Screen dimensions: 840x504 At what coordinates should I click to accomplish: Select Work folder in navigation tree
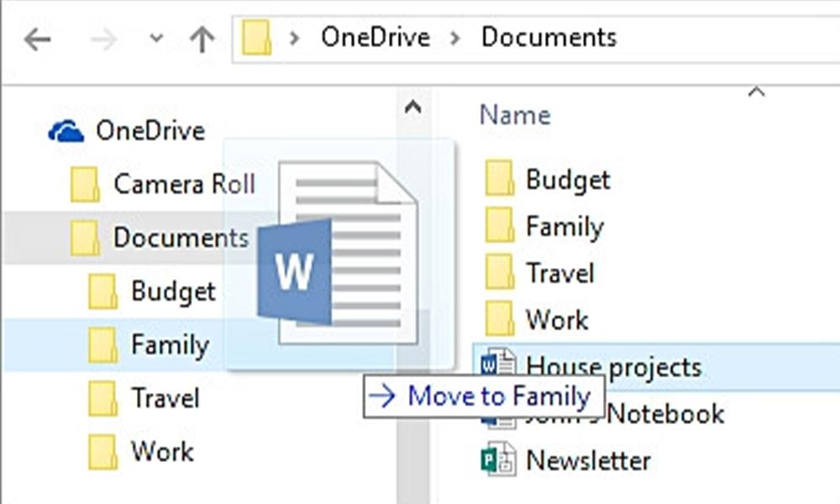[161, 451]
